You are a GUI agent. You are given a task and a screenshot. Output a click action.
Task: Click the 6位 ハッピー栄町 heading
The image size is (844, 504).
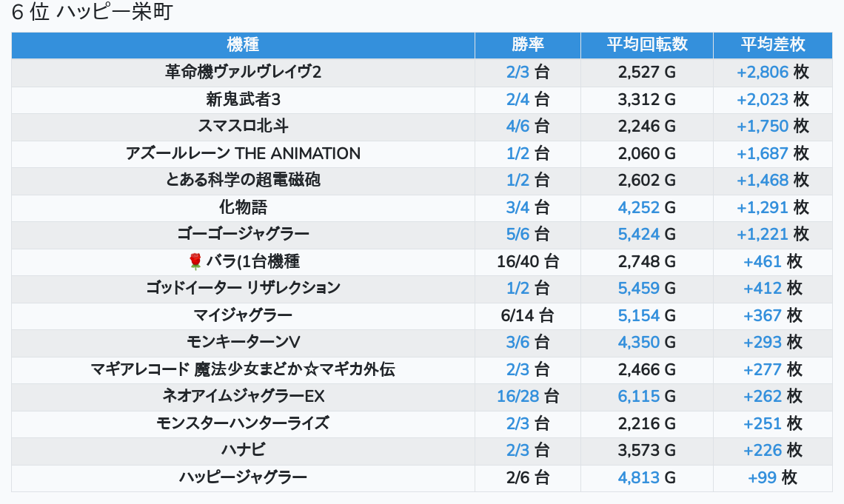pos(92,13)
